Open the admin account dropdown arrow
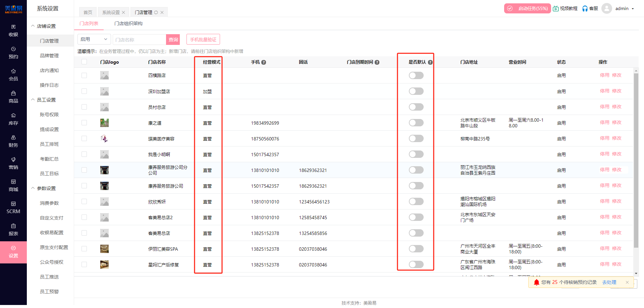 [633, 9]
